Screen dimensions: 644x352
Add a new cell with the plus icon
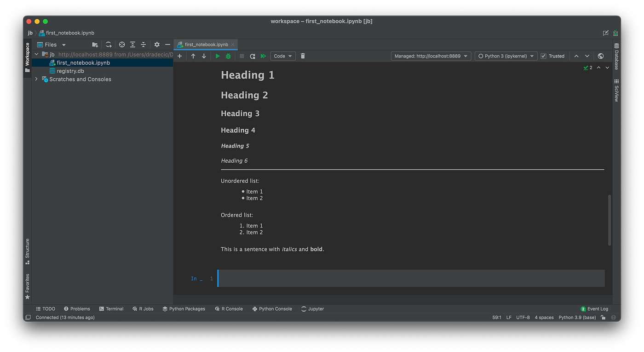(x=179, y=56)
